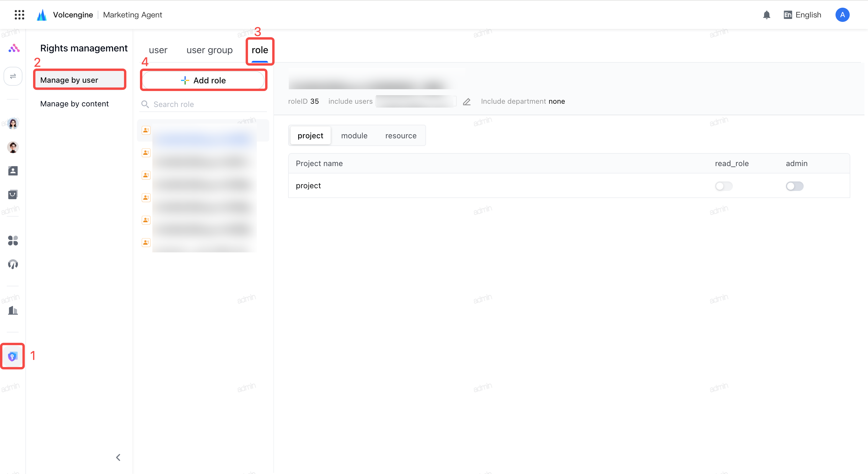The image size is (868, 474).
Task: Select the module permission tab
Action: (x=354, y=136)
